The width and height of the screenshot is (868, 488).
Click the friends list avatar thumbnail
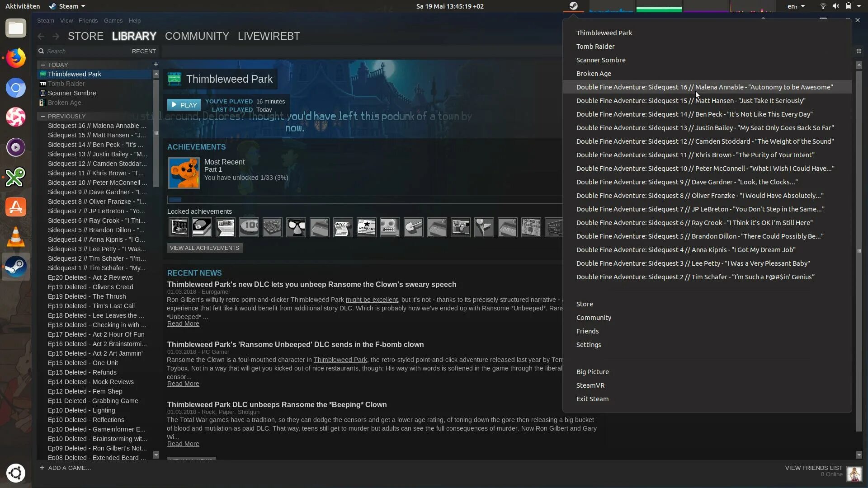(x=854, y=474)
